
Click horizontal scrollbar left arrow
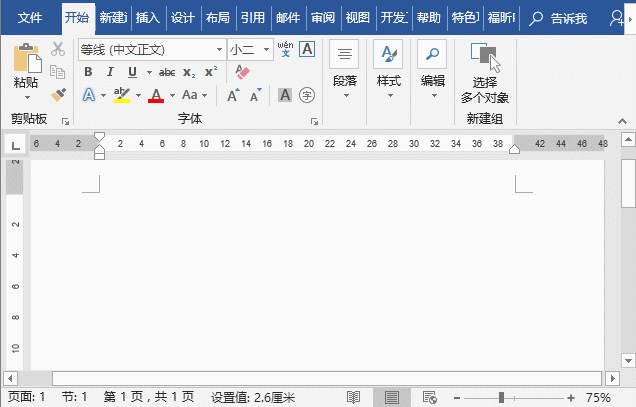10,379
